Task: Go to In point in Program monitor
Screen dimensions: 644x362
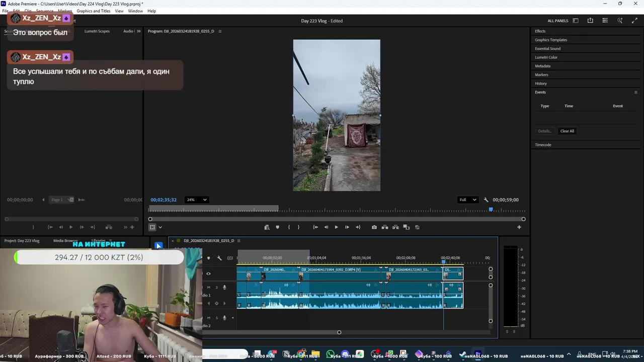Action: (315, 227)
